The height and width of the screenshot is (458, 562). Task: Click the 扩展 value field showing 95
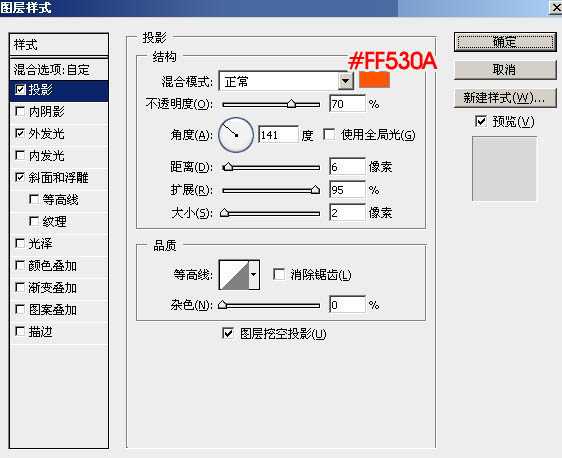point(347,190)
